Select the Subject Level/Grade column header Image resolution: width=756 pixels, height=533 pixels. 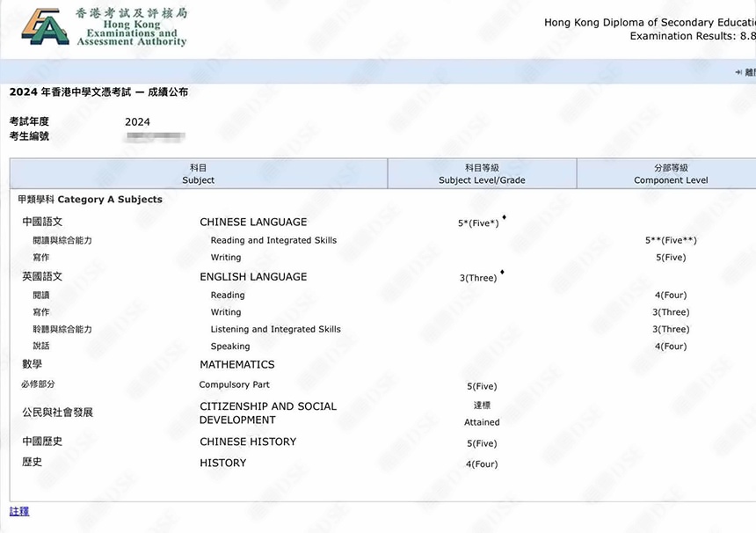coord(482,173)
